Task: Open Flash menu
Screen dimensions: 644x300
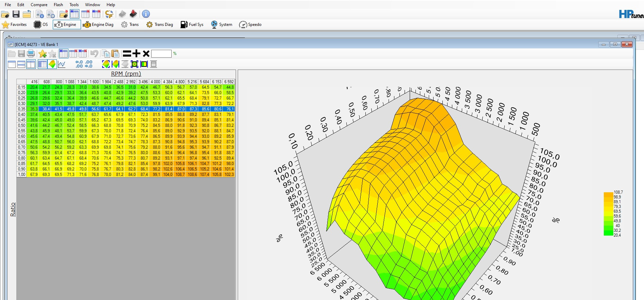Action: tap(58, 5)
